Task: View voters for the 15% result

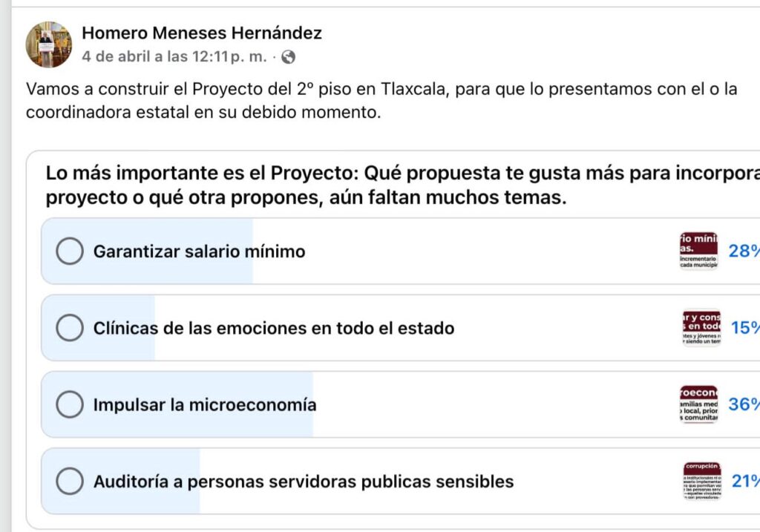Action: click(x=745, y=327)
